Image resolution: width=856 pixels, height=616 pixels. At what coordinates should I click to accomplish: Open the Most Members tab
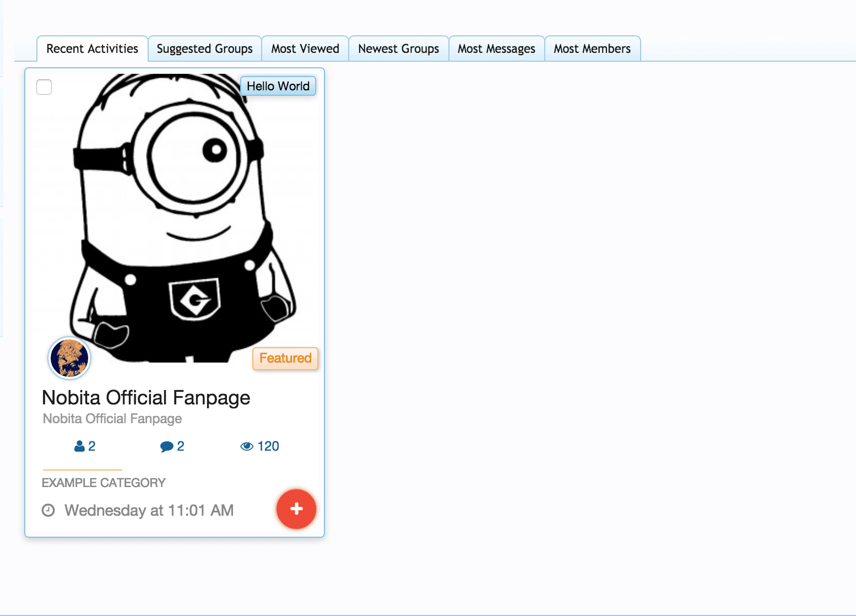592,48
